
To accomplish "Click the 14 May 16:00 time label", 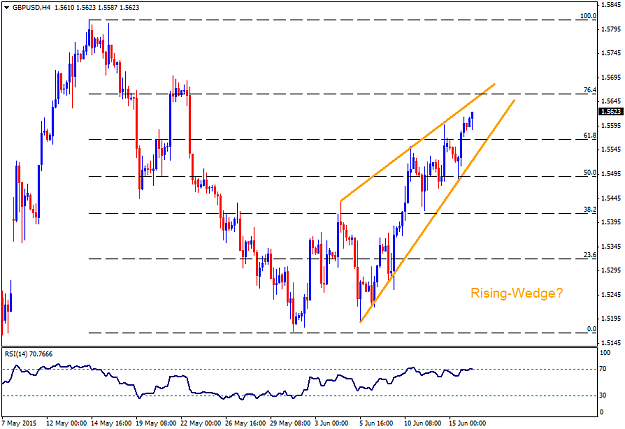I will (111, 423).
